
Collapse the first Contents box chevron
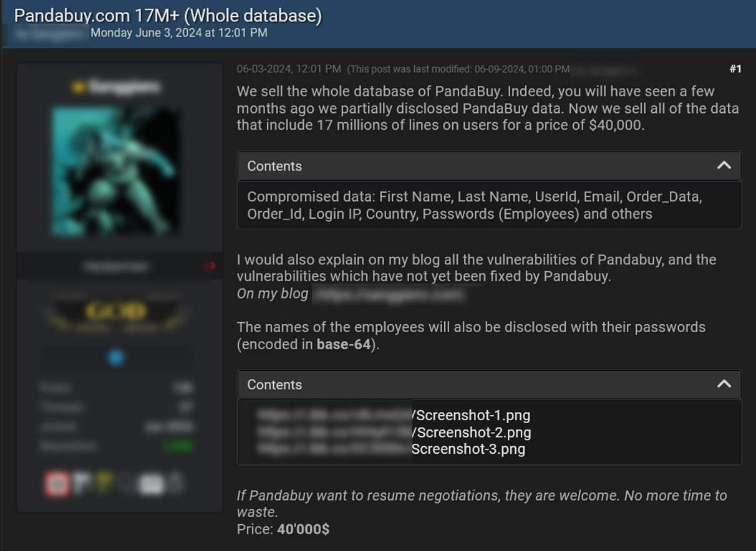724,166
